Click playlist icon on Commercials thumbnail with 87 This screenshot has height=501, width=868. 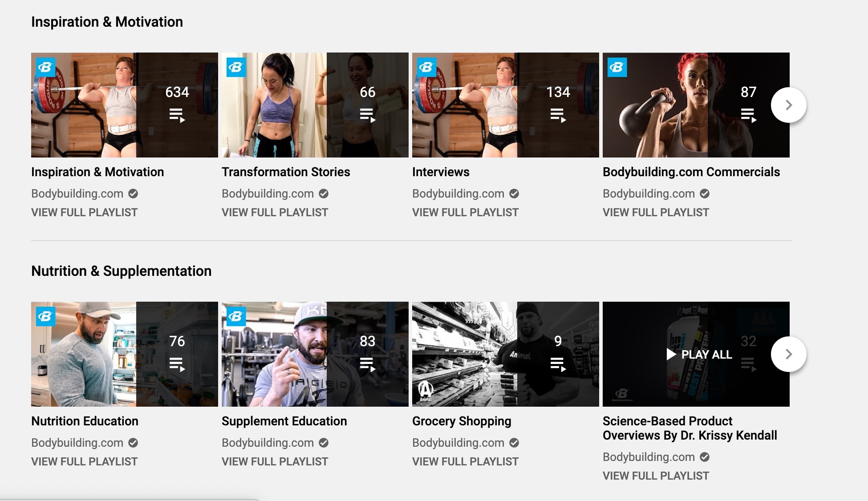pos(748,116)
